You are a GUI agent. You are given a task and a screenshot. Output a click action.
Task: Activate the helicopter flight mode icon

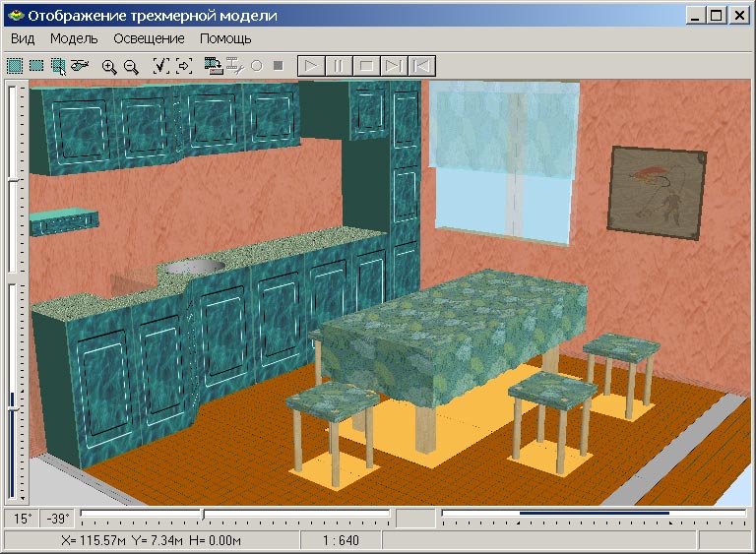(80, 65)
